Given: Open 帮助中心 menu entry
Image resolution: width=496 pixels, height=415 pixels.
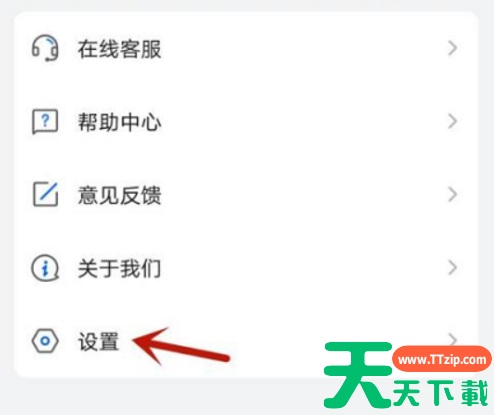Looking at the screenshot, I should (246, 121).
